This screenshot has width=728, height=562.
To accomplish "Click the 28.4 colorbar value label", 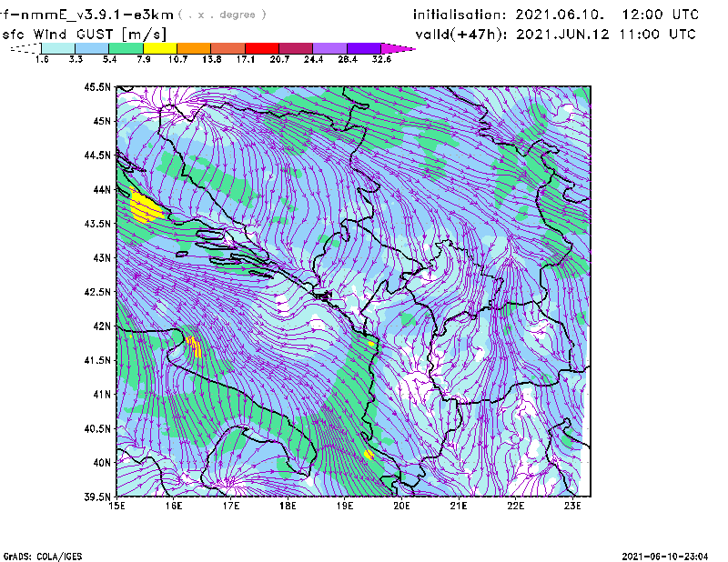I will [348, 59].
